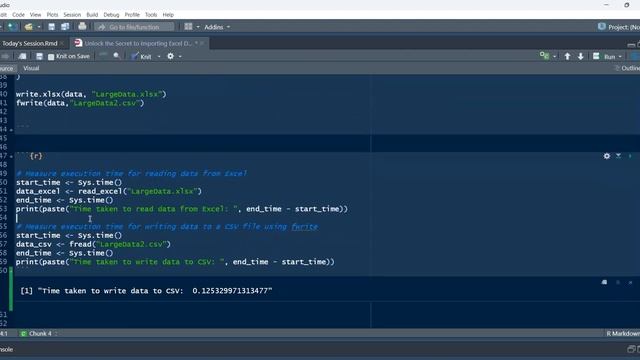Expand the insert chunk dropdown arrow
This screenshot has width=640, height=360.
click(554, 57)
